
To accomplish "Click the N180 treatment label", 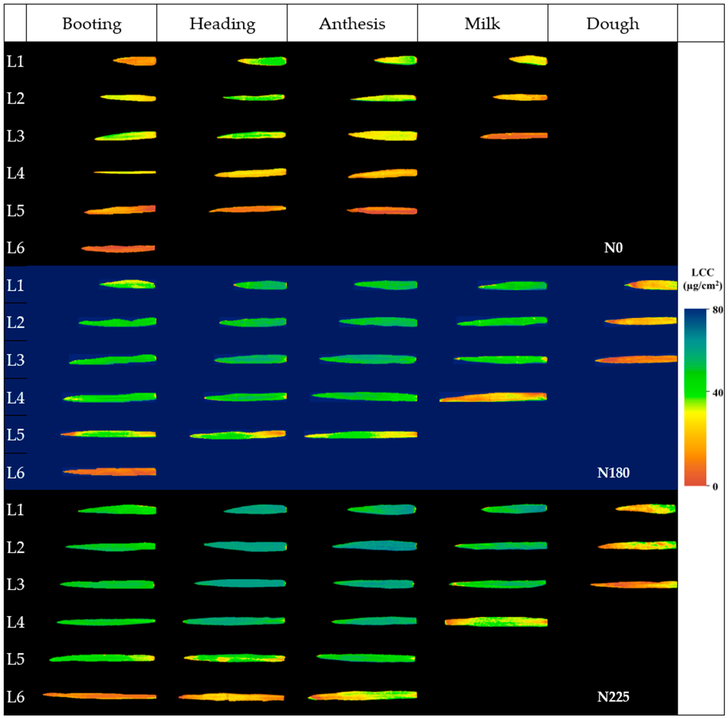I will 613,472.
